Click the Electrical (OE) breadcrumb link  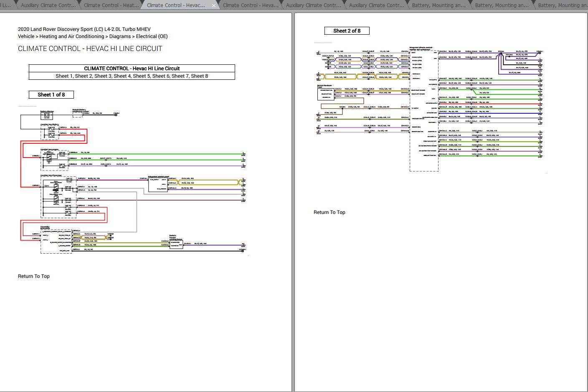tap(152, 36)
